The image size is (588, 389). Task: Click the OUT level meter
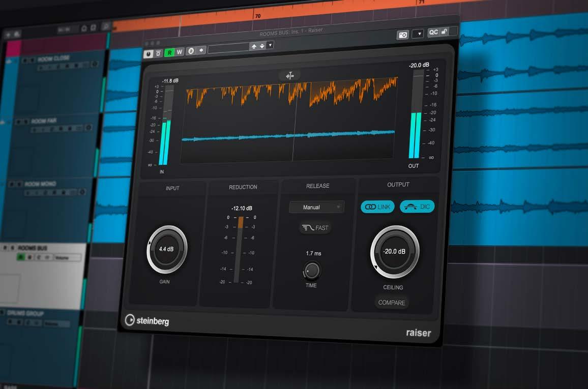[x=416, y=114]
